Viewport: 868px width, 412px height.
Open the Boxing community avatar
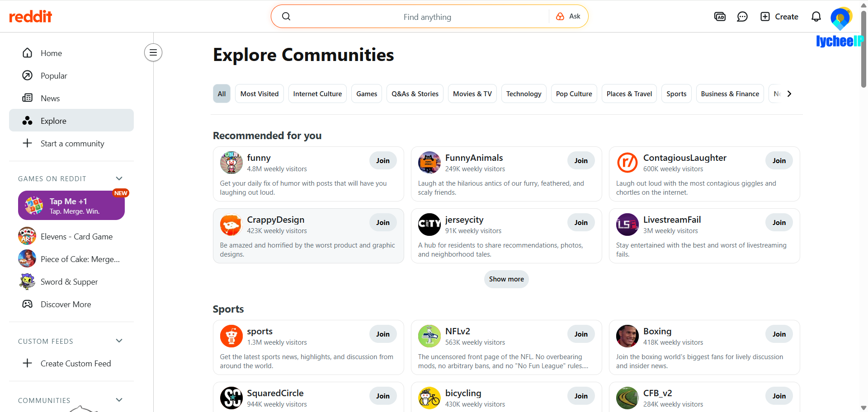(x=627, y=336)
